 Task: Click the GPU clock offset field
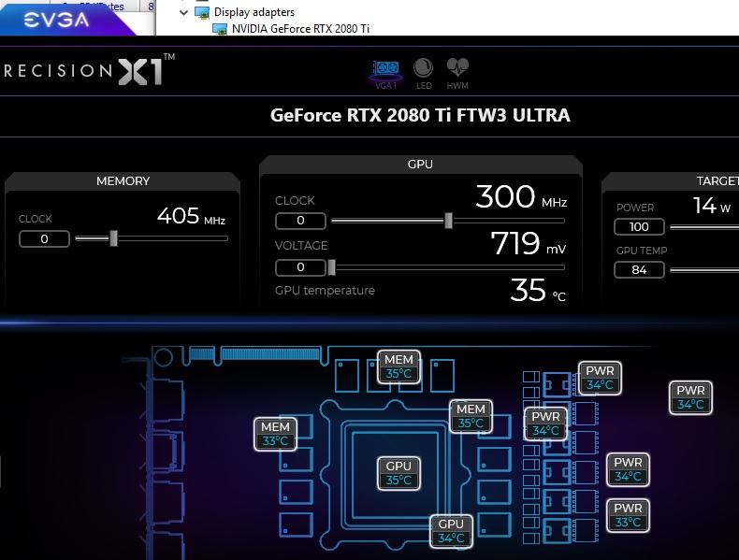(x=300, y=221)
